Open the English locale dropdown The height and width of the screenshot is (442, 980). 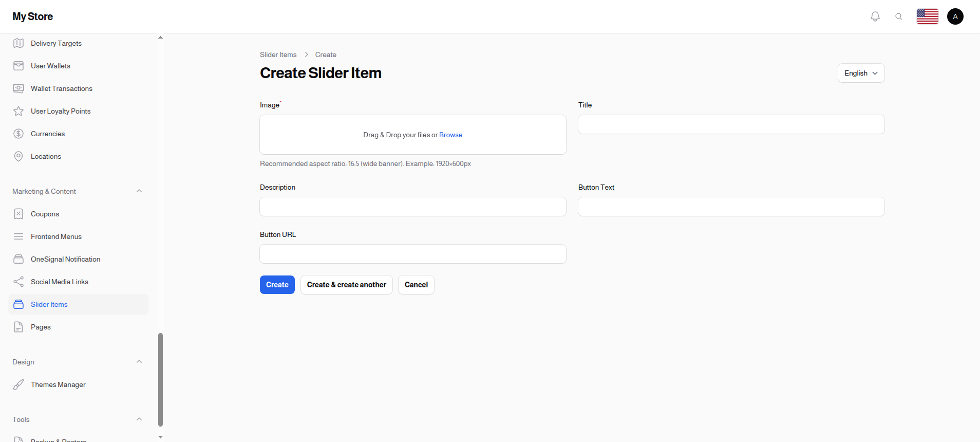click(x=861, y=73)
